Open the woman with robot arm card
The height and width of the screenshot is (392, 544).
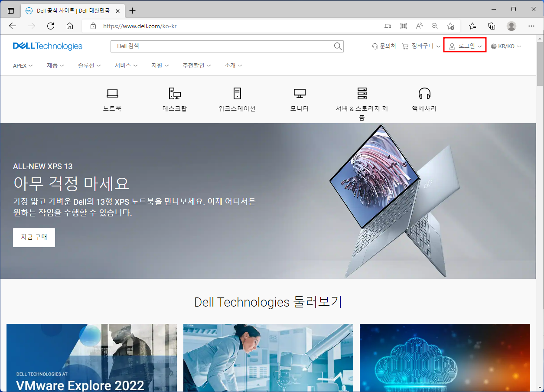268,358
